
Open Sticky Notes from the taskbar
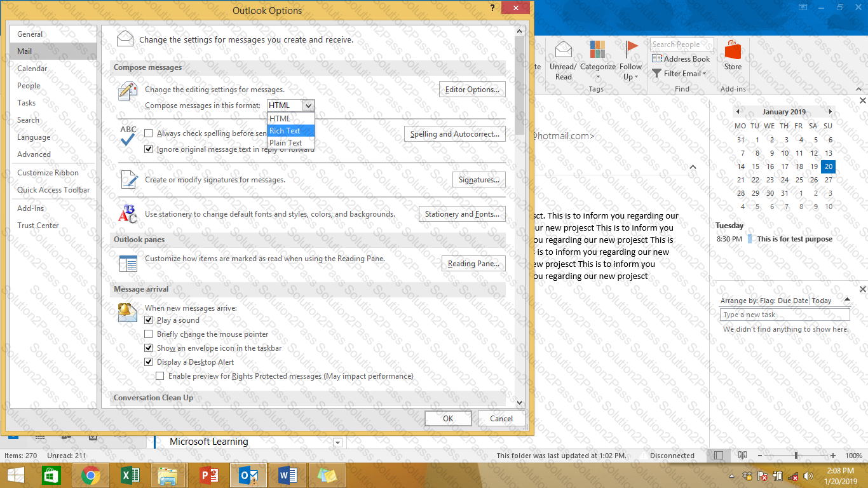327,475
